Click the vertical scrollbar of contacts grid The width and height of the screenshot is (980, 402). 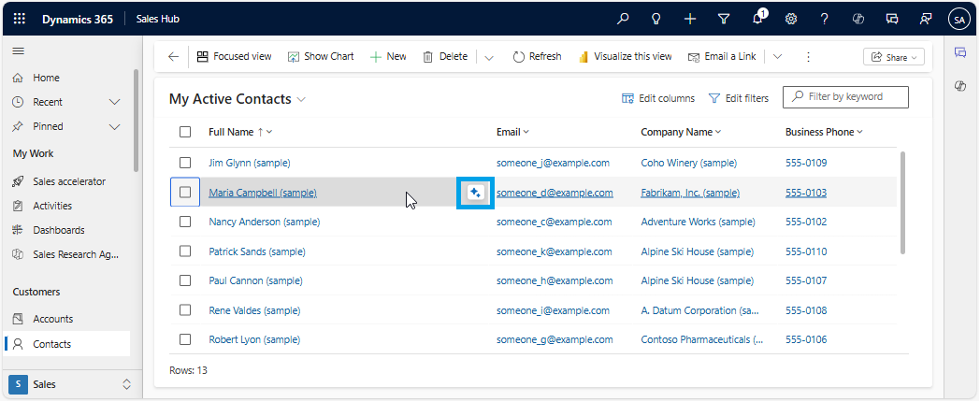click(902, 201)
